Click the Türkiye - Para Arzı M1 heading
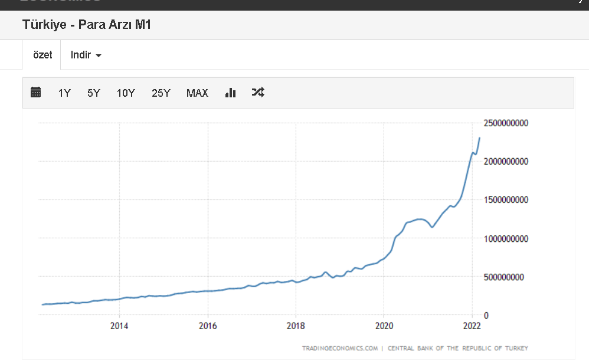This screenshot has width=589, height=364. coord(87,24)
